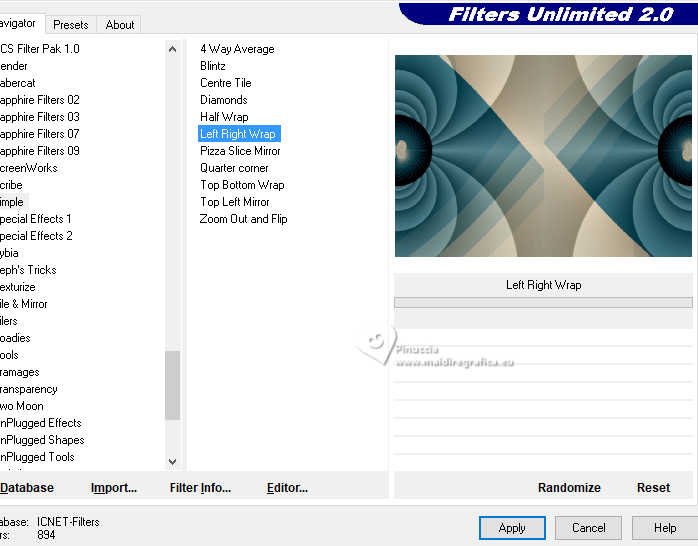
Task: Open Filter Info...
Action: click(200, 488)
